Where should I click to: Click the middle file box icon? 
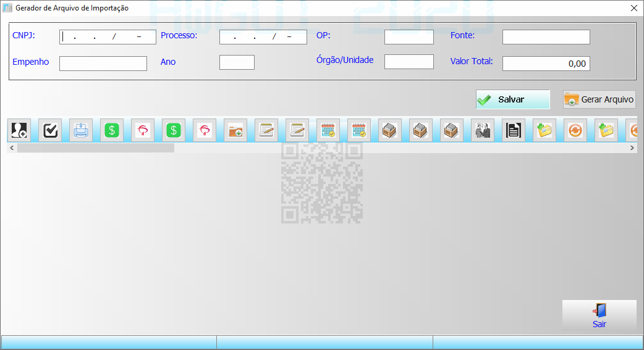(420, 130)
